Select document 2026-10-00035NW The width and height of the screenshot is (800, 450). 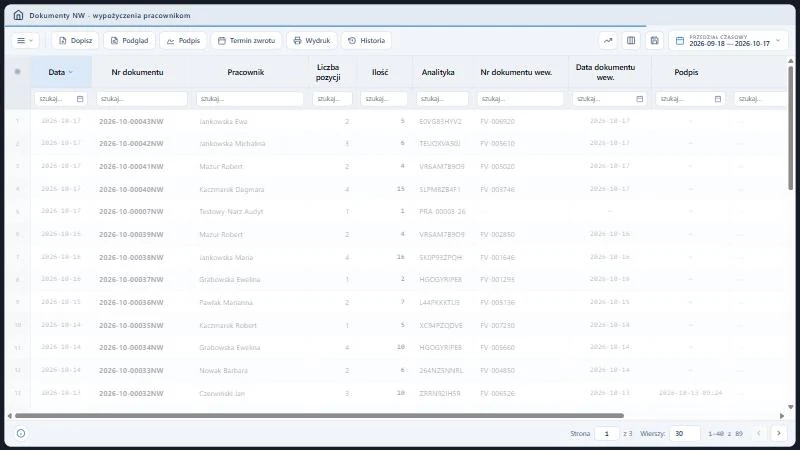coord(131,325)
